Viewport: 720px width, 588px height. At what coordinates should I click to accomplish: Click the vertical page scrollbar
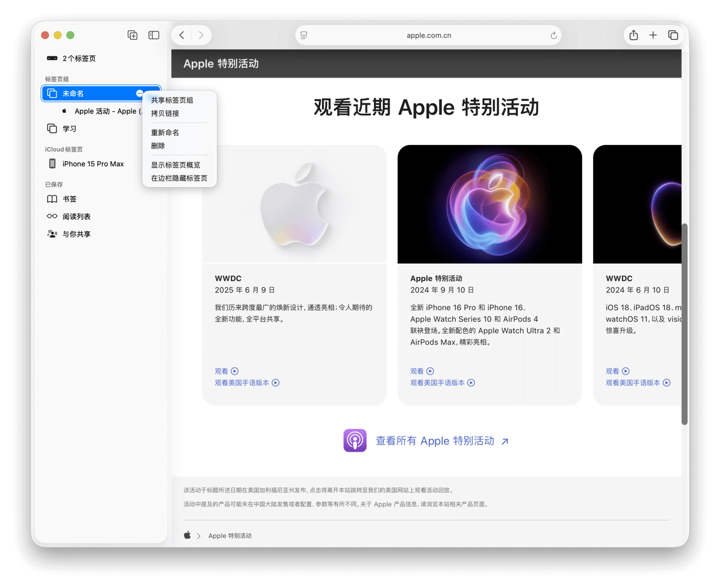tap(684, 324)
